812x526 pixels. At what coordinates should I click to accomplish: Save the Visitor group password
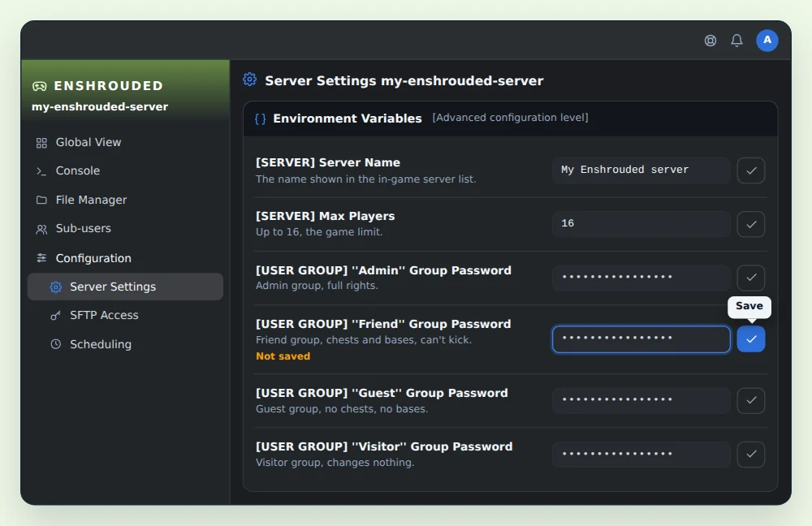pos(751,454)
